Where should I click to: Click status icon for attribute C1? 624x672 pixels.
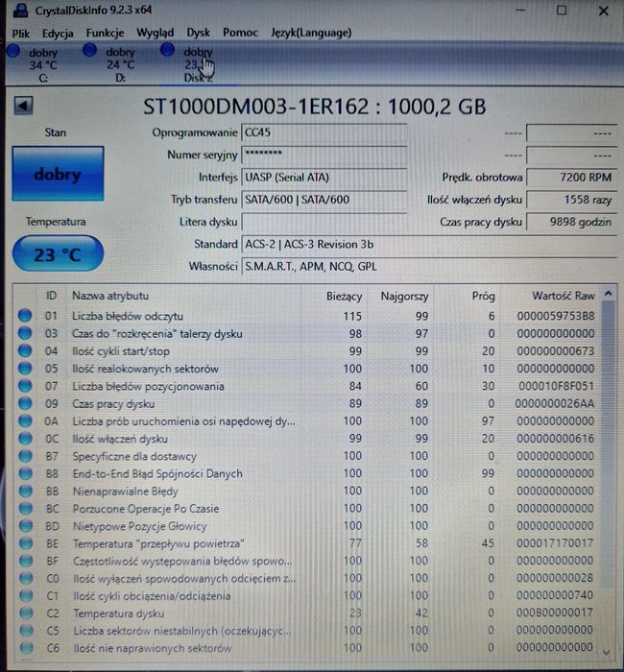coord(26,596)
